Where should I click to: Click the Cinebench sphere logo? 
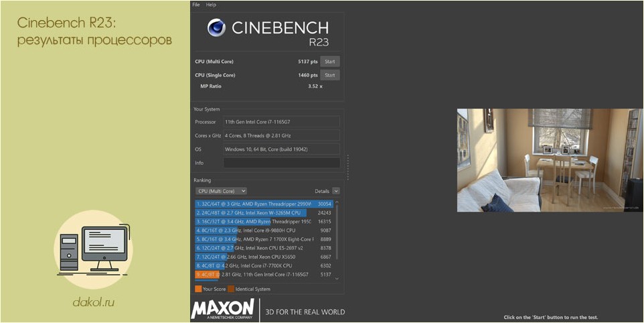click(x=216, y=28)
